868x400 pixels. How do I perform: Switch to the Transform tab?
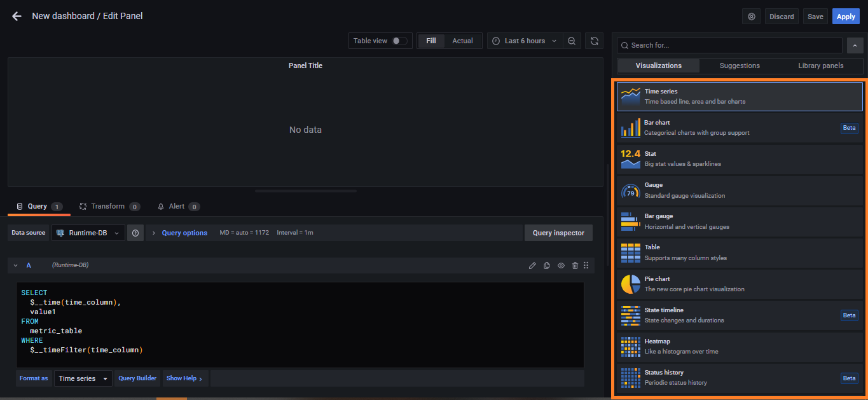point(109,206)
